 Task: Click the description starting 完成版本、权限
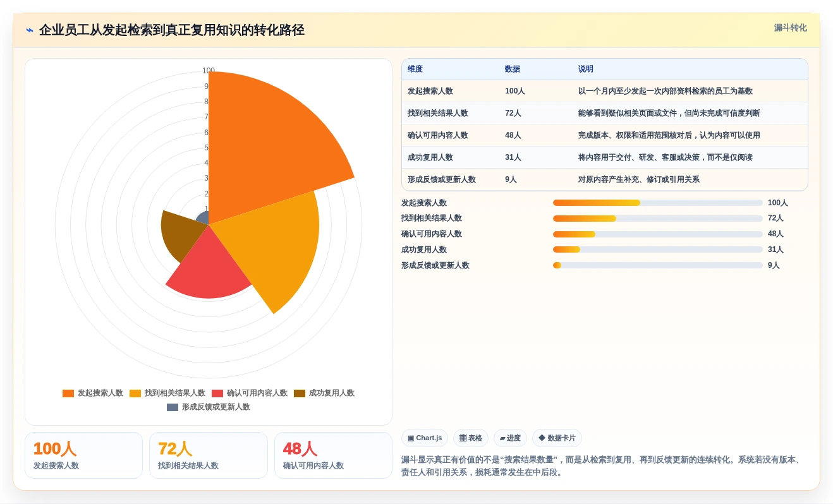[x=669, y=135]
